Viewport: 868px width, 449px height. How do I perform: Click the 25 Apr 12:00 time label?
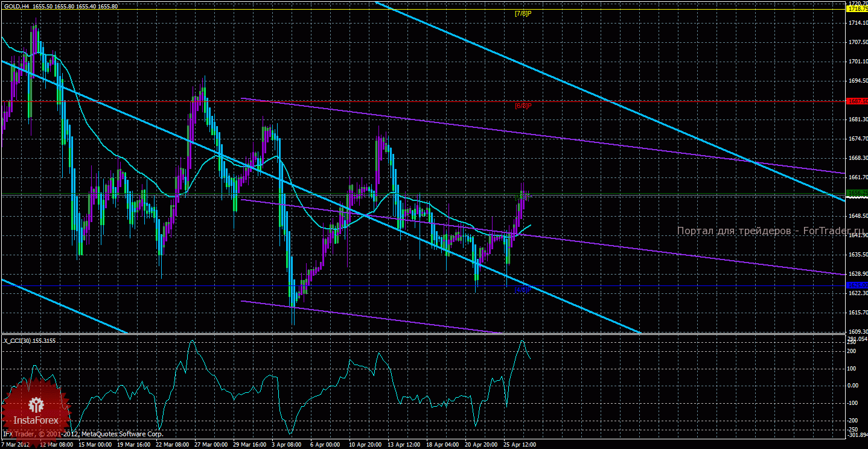(521, 444)
